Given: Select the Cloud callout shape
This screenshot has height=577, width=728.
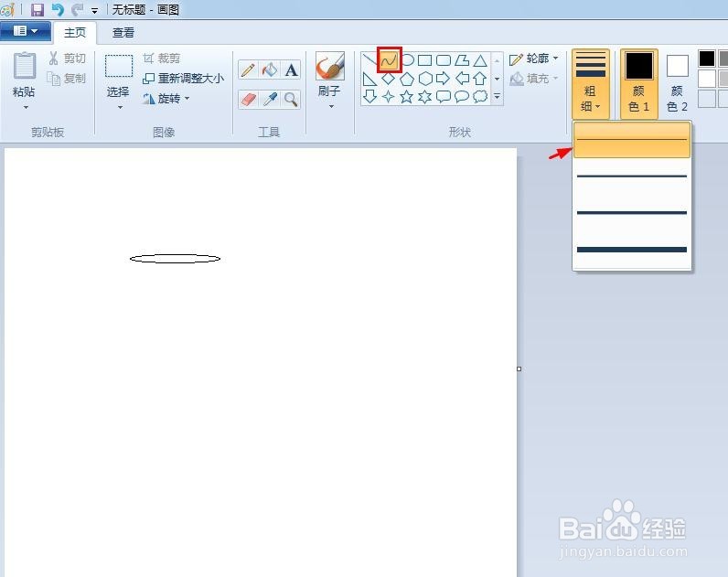Looking at the screenshot, I should [480, 96].
